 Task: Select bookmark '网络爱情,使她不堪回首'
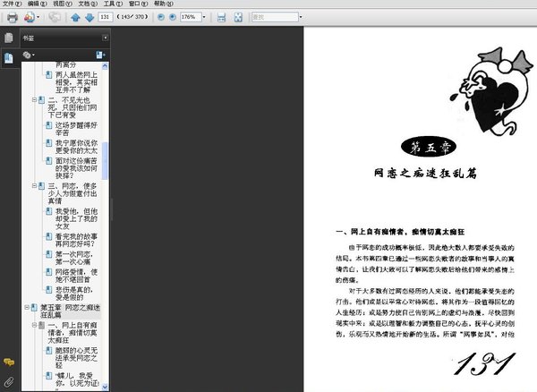pyautogui.click(x=76, y=276)
